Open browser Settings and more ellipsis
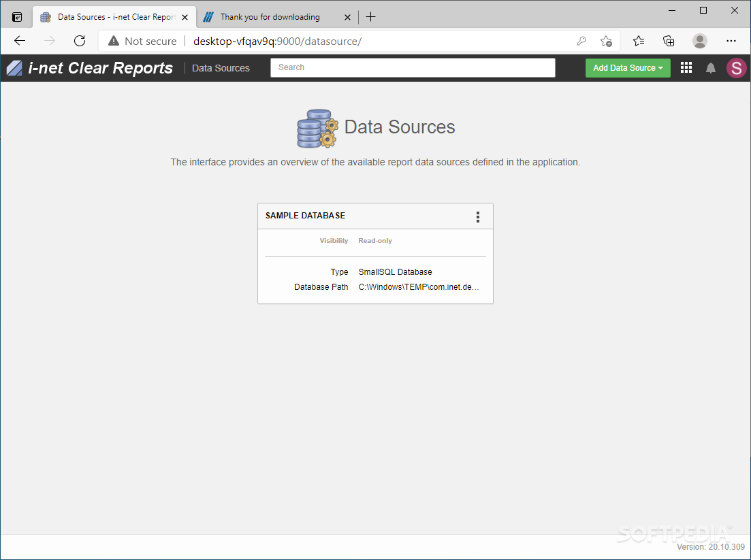This screenshot has height=560, width=751. point(731,41)
